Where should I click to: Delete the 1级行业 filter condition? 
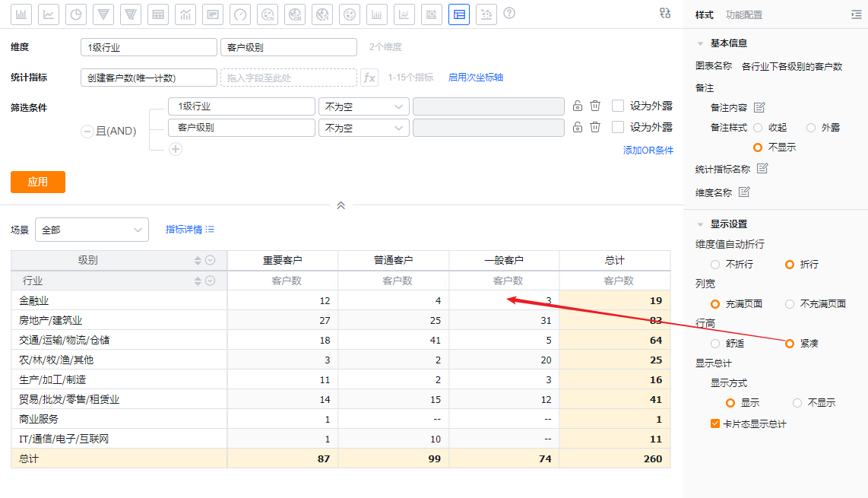pos(596,106)
